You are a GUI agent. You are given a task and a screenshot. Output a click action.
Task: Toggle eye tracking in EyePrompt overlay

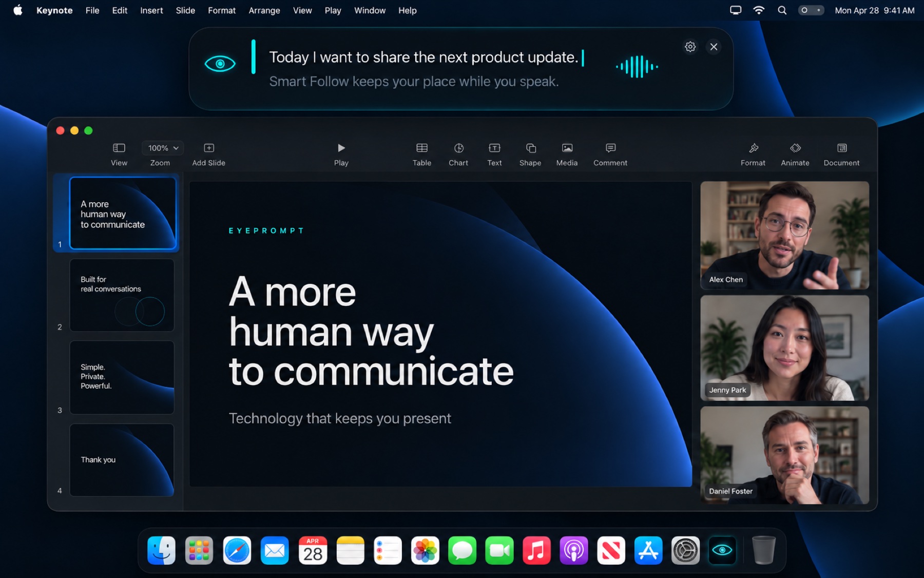(x=220, y=64)
